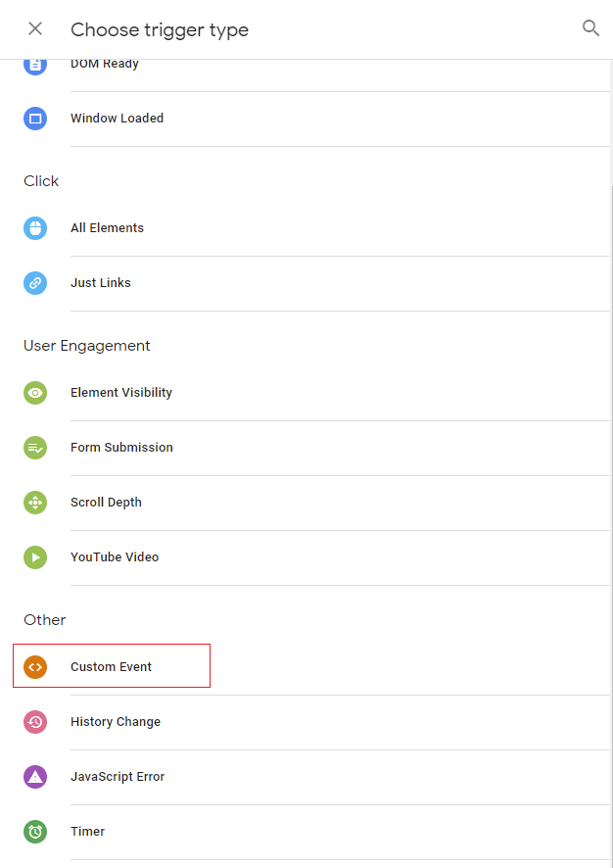This screenshot has width=613, height=868.
Task: Click the Just Links chain icon
Action: [35, 283]
